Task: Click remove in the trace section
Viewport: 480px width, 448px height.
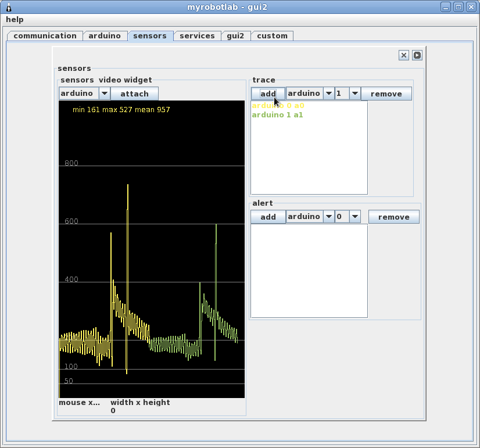Action: tap(386, 94)
